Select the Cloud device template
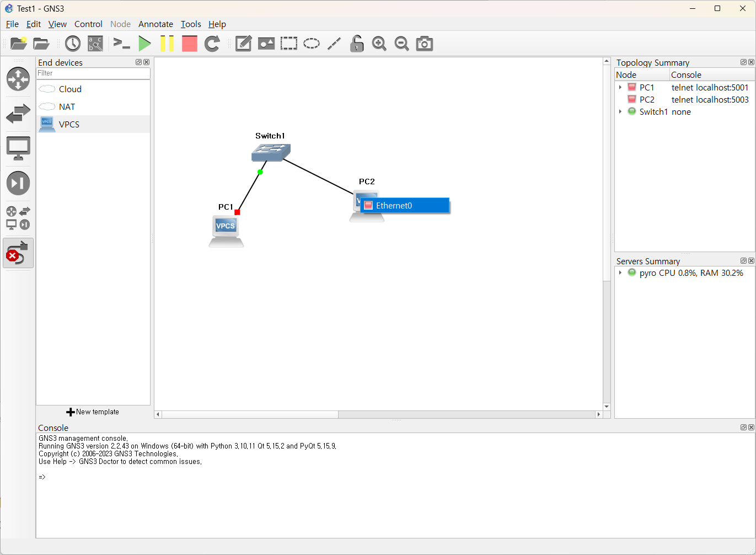756x555 pixels. point(93,89)
